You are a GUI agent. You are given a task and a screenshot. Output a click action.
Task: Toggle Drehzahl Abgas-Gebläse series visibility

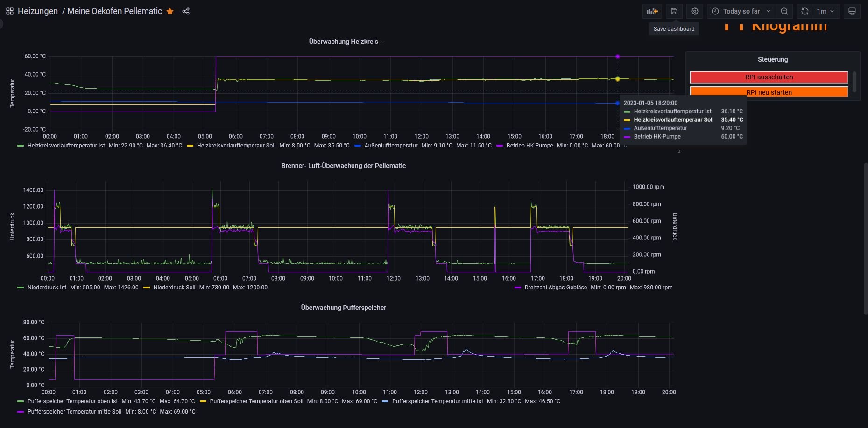555,288
